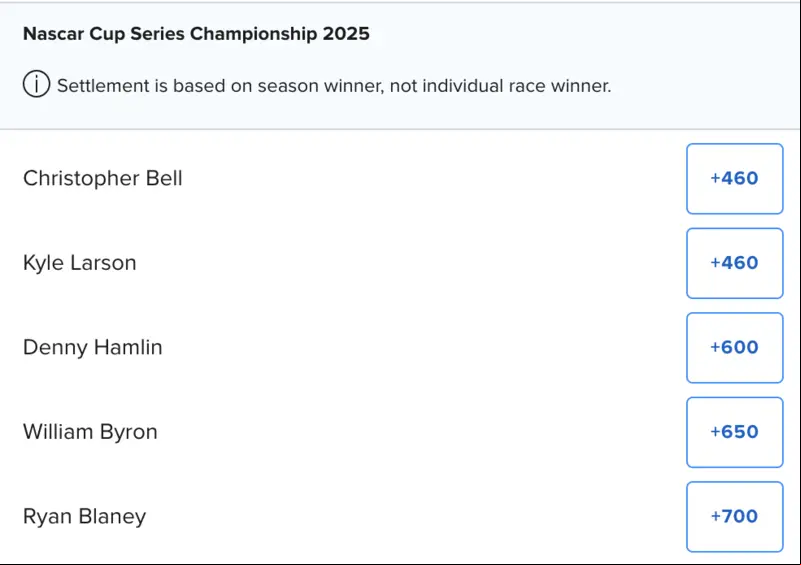Open the Kyle Larson driver name
The image size is (801, 565).
(x=80, y=264)
